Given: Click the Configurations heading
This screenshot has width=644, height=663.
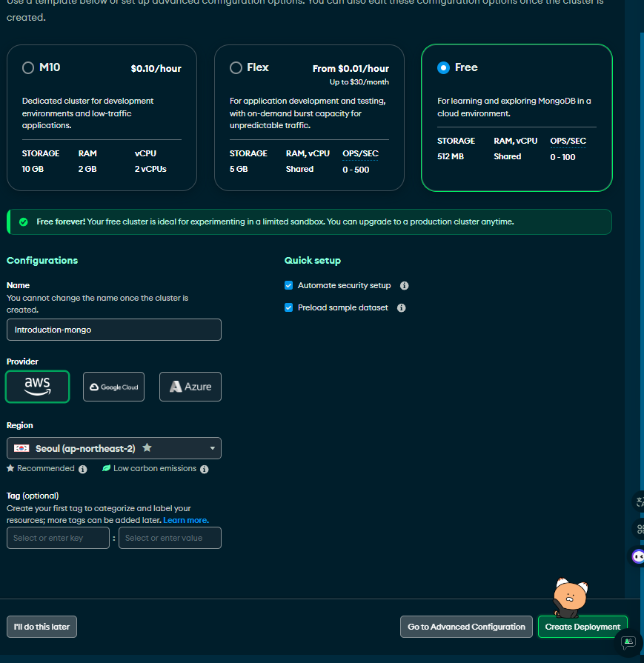Looking at the screenshot, I should pos(42,261).
